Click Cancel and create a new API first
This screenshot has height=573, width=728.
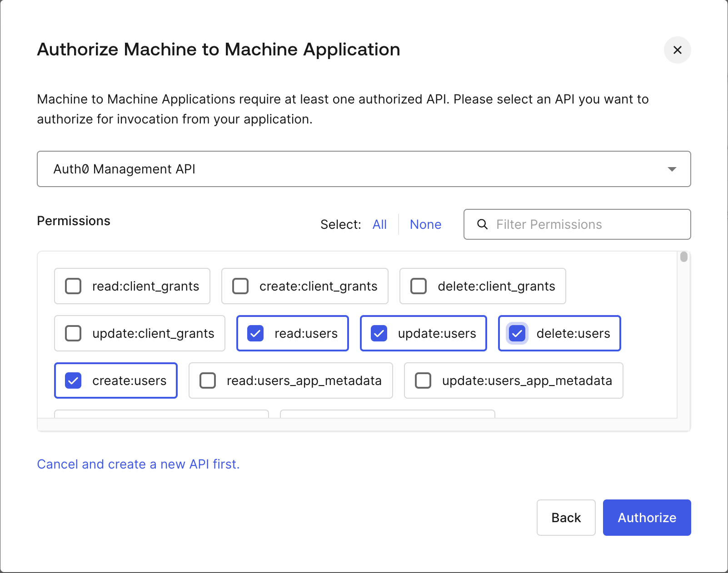pos(138,464)
